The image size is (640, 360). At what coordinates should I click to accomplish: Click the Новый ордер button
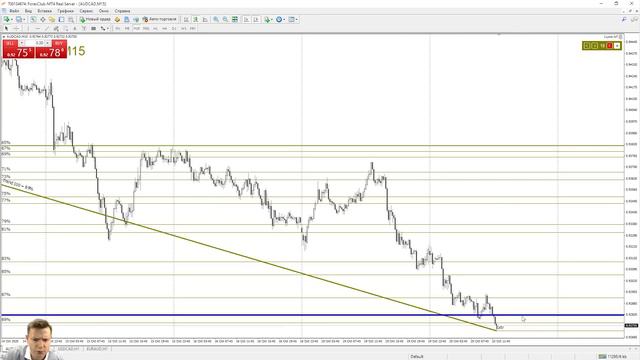click(95, 19)
